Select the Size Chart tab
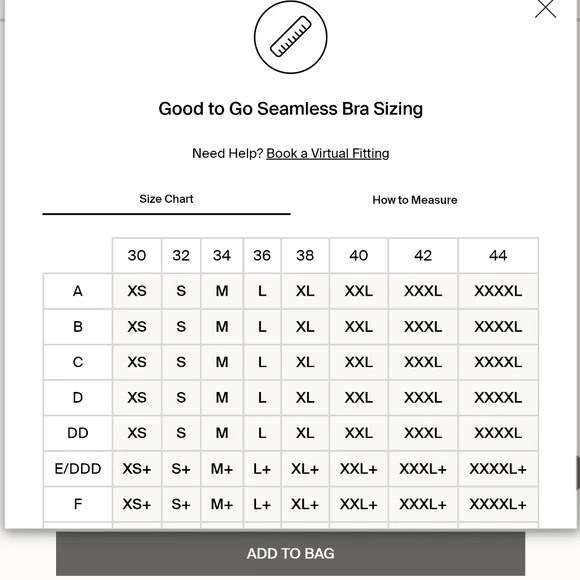580x580 pixels. click(166, 199)
